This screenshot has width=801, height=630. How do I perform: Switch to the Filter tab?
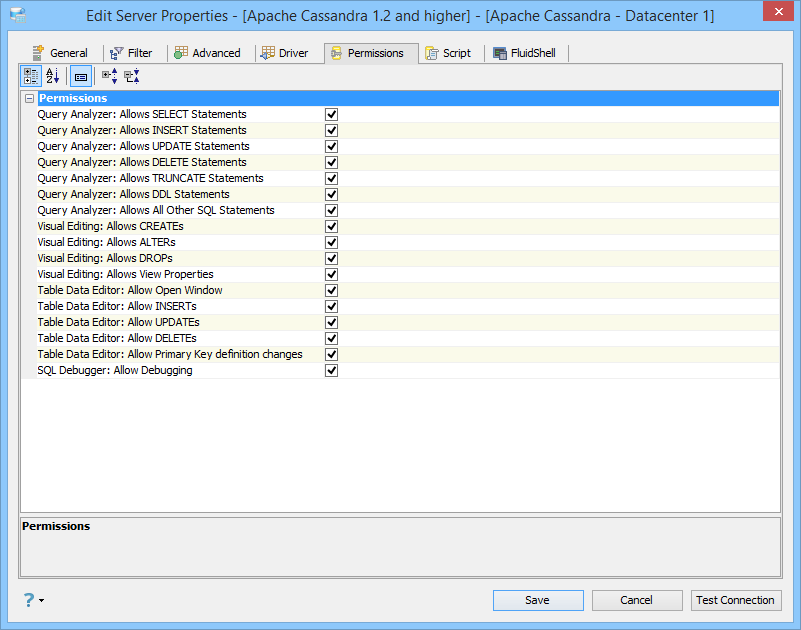tap(132, 53)
